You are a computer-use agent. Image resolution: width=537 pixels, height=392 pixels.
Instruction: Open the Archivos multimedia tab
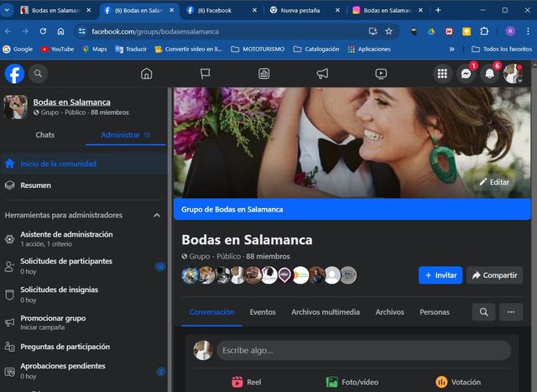[326, 312]
